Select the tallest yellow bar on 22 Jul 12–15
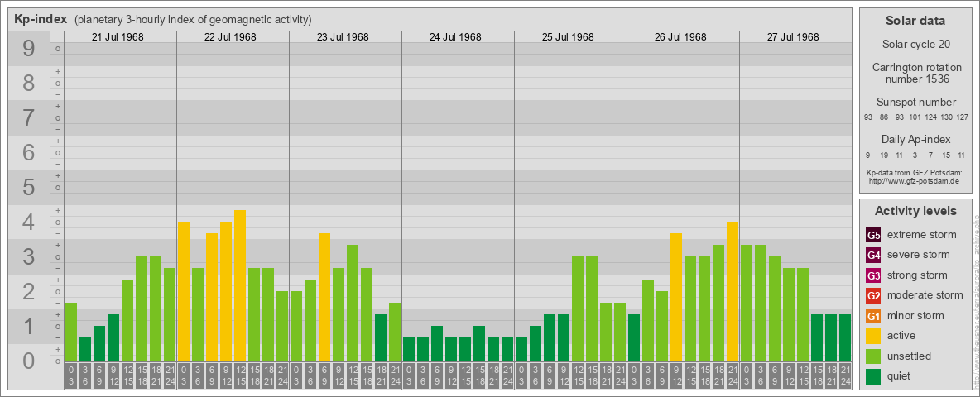 click(x=240, y=286)
